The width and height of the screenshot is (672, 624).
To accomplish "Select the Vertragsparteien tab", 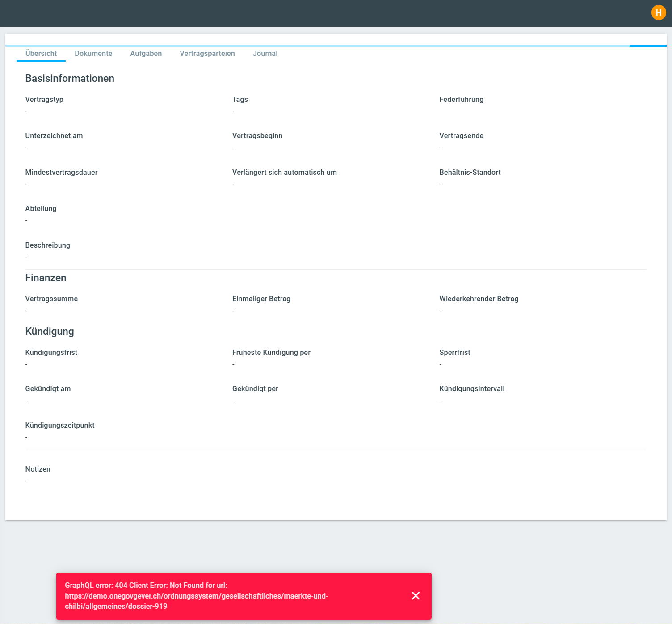I will pyautogui.click(x=207, y=53).
